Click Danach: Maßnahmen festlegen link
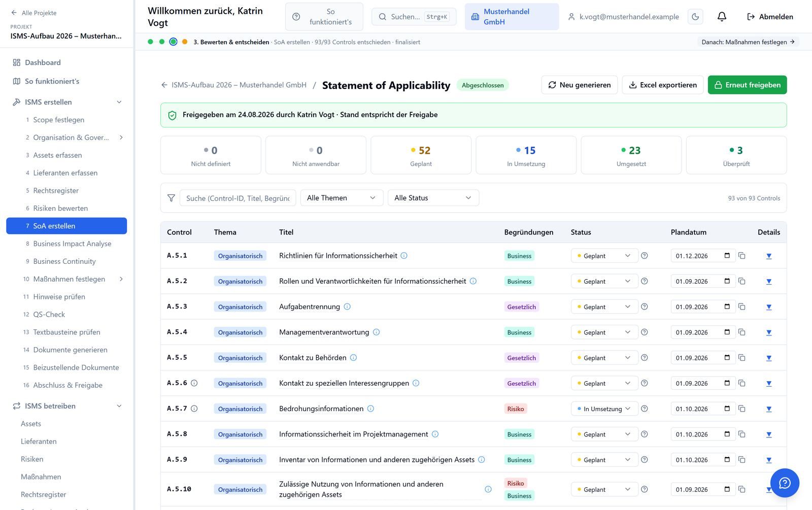The image size is (812, 510). (748, 42)
